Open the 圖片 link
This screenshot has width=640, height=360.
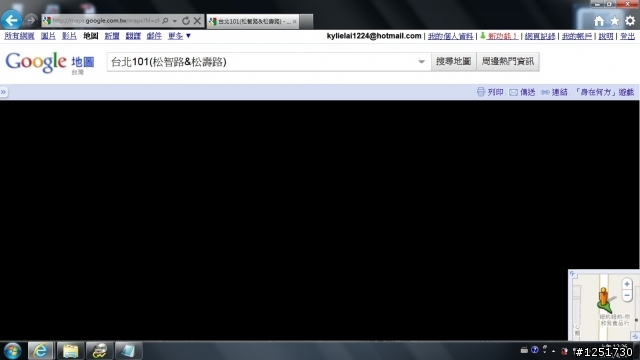click(x=48, y=36)
